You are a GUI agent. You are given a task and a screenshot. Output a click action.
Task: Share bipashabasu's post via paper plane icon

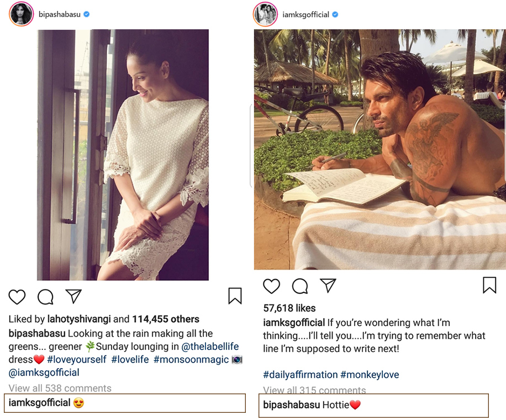[73, 296]
